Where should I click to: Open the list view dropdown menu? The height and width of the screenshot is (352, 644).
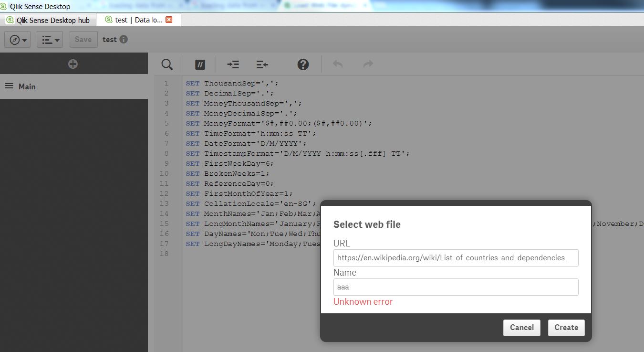tap(50, 40)
